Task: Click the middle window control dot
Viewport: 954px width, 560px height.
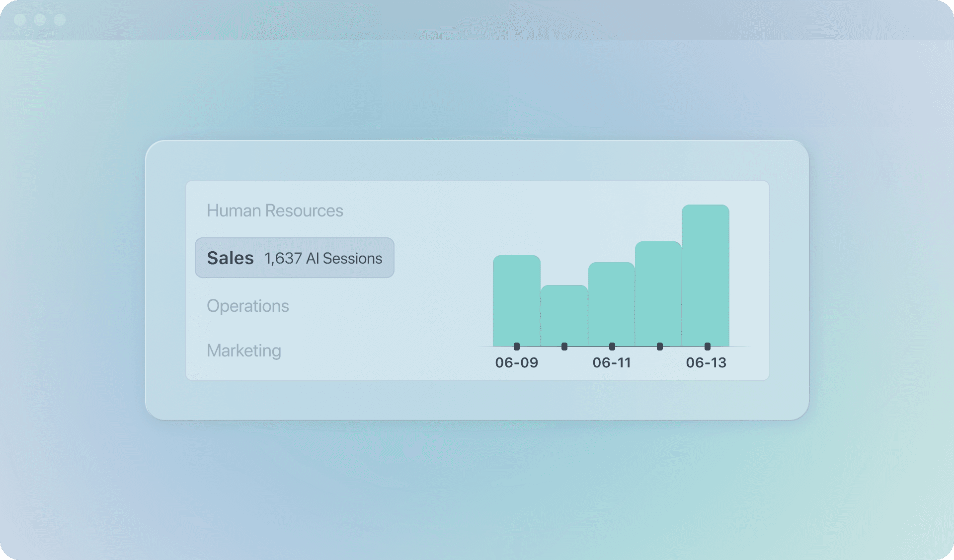Action: click(40, 20)
